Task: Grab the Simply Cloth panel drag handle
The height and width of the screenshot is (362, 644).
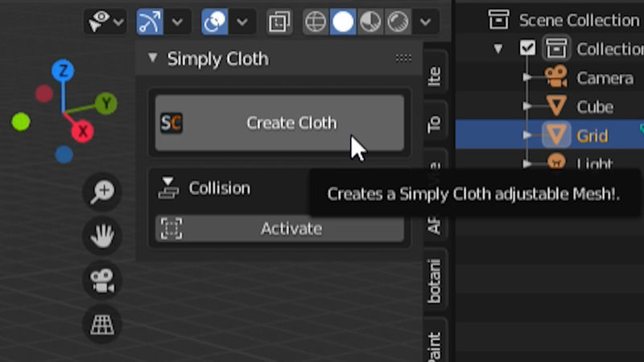Action: [x=403, y=58]
